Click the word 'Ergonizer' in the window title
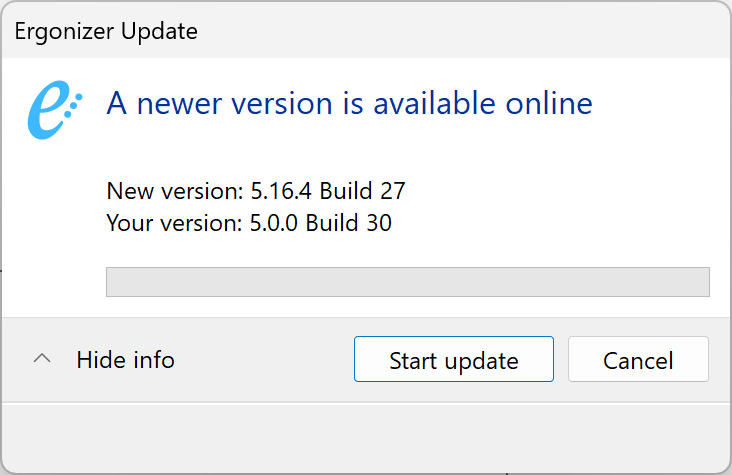This screenshot has width=732, height=475. coord(64,31)
